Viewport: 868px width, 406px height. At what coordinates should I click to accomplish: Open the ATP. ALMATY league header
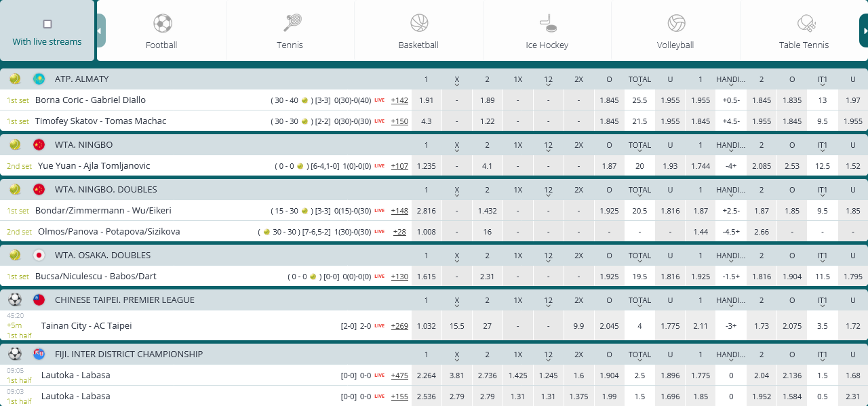coord(82,79)
